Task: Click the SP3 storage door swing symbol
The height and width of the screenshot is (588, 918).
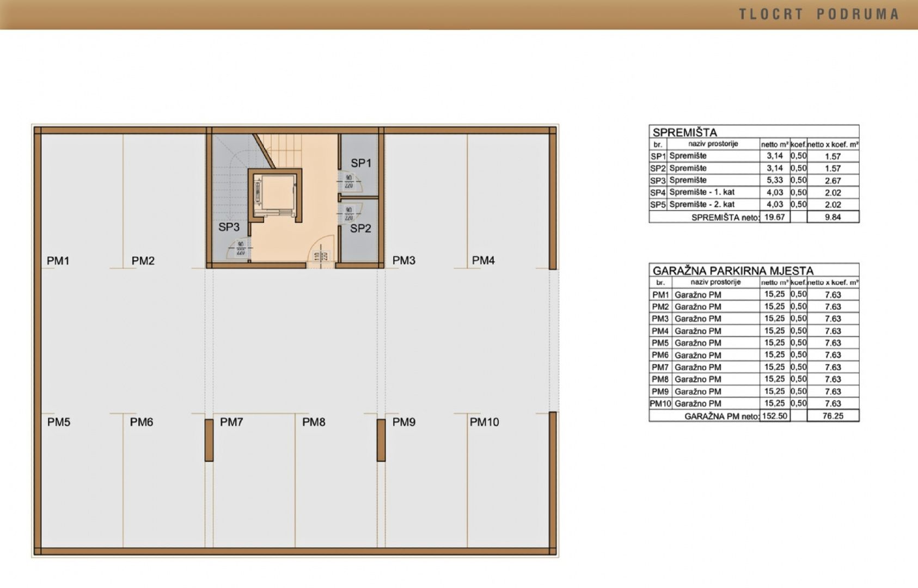Action: tap(240, 248)
